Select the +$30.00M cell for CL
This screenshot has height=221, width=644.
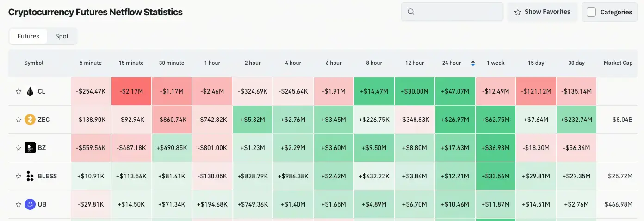[415, 91]
